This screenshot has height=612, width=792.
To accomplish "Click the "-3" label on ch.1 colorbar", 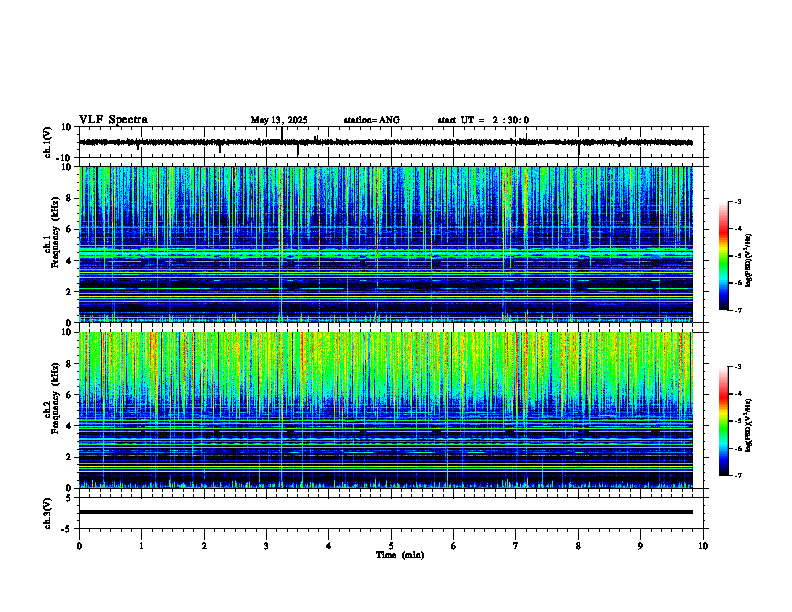I will (x=738, y=202).
